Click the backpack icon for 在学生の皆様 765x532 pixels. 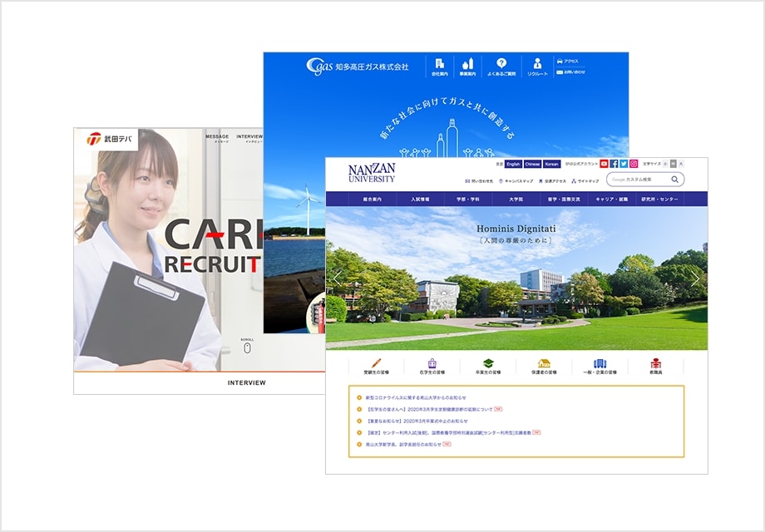click(432, 363)
